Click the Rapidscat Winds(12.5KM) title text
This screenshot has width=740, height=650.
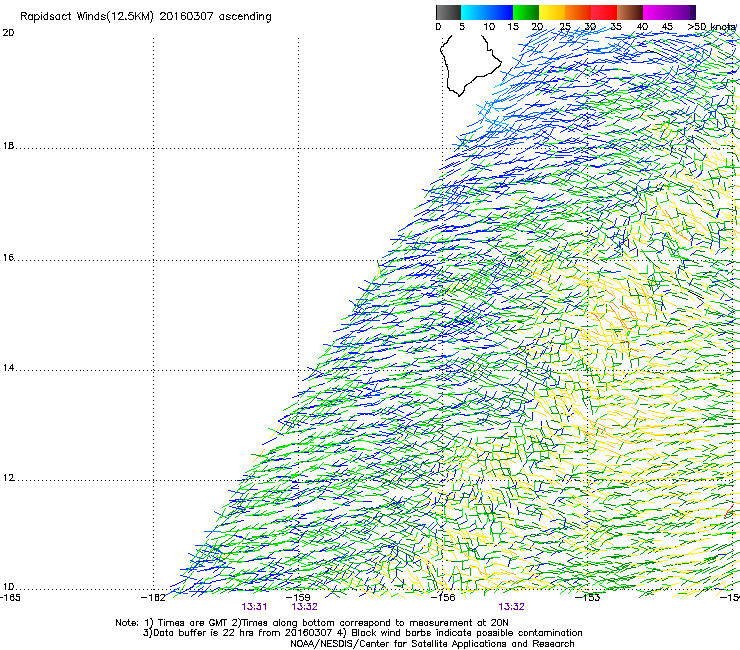pyautogui.click(x=145, y=17)
